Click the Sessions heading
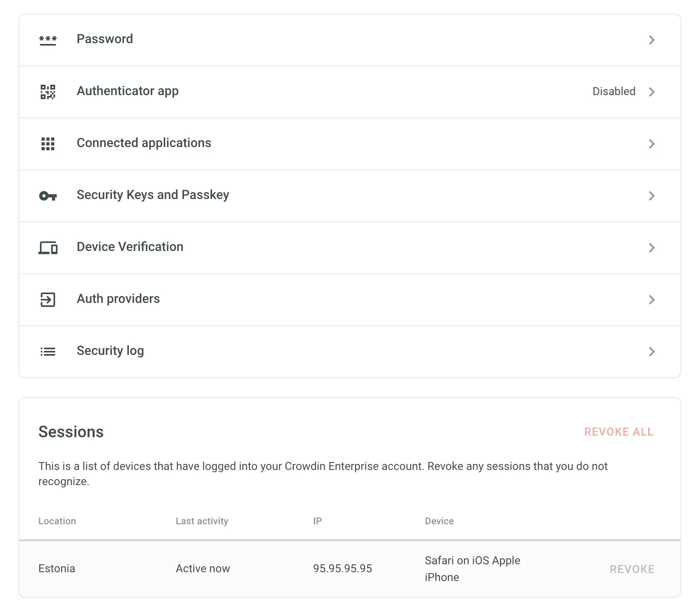Screen dimensions: 700x615 (71, 432)
